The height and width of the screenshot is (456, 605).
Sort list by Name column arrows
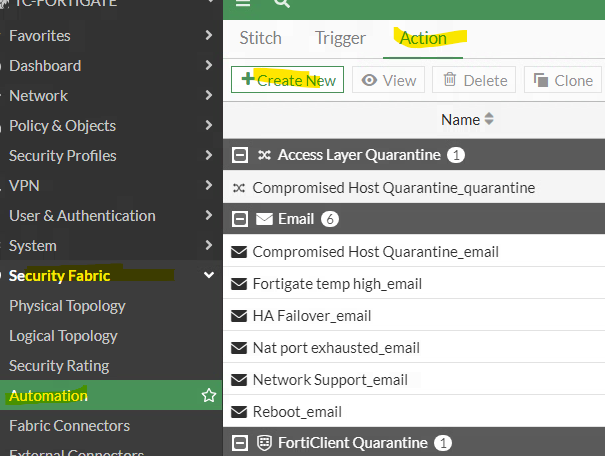click(489, 119)
